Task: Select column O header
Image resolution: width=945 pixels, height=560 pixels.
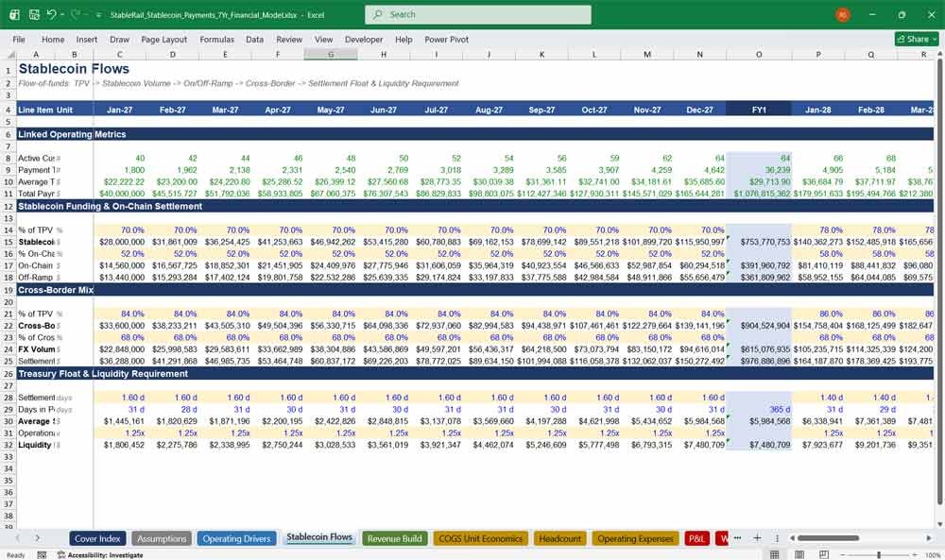Action: 759,55
